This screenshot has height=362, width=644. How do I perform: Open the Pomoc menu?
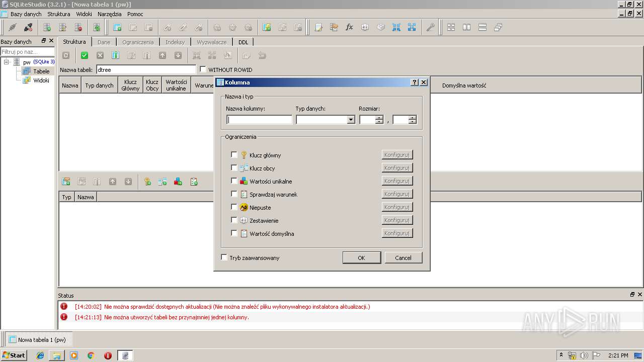point(135,14)
